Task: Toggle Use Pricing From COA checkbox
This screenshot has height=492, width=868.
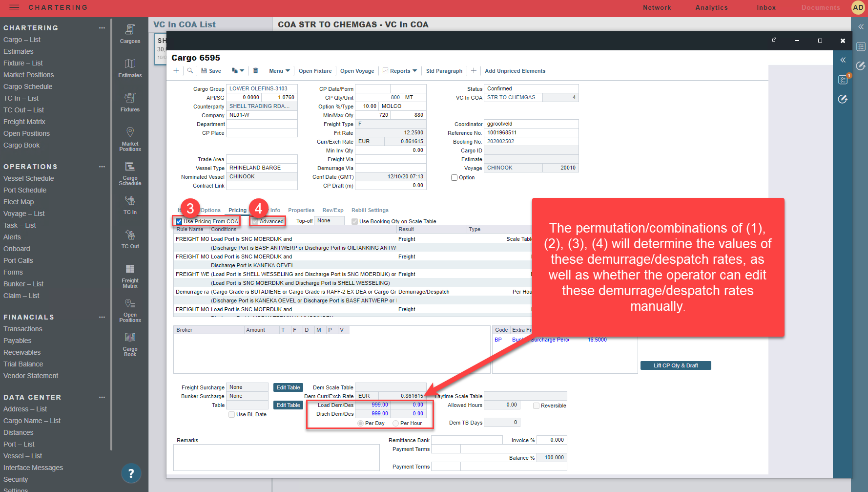Action: pos(179,222)
